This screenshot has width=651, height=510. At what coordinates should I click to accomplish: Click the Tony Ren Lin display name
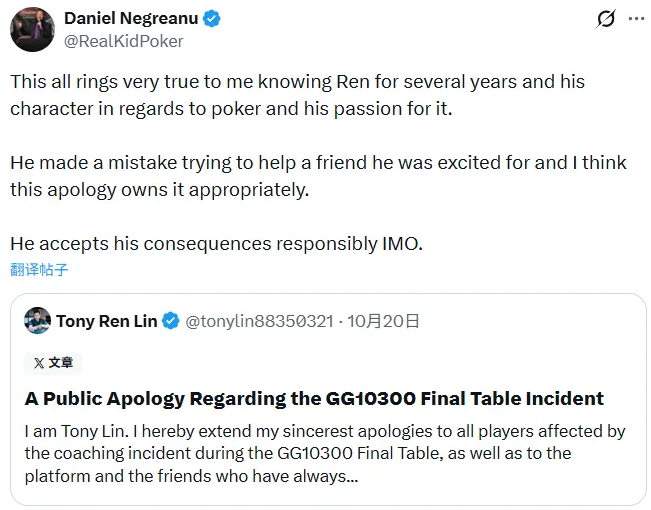point(106,321)
